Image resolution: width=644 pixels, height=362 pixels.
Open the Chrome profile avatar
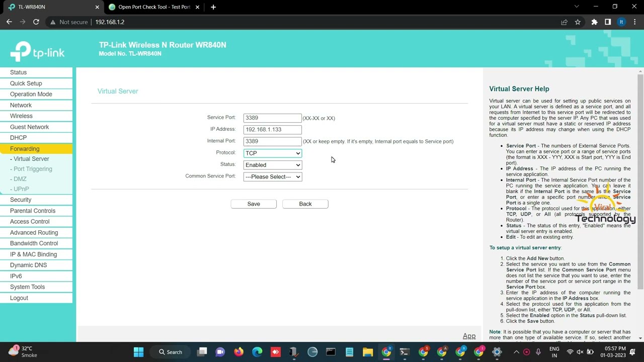click(x=621, y=22)
